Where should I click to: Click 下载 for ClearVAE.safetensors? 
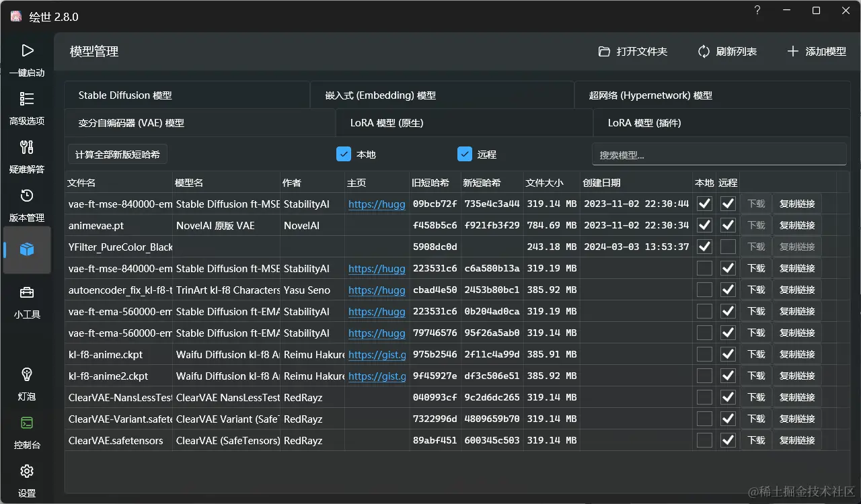(756, 440)
